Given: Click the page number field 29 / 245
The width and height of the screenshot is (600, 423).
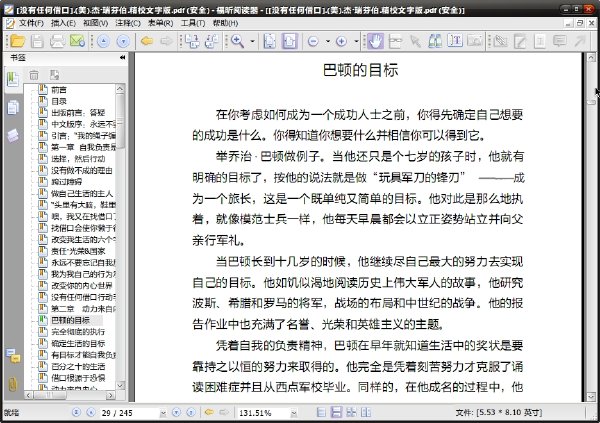Looking at the screenshot, I should click(x=130, y=413).
